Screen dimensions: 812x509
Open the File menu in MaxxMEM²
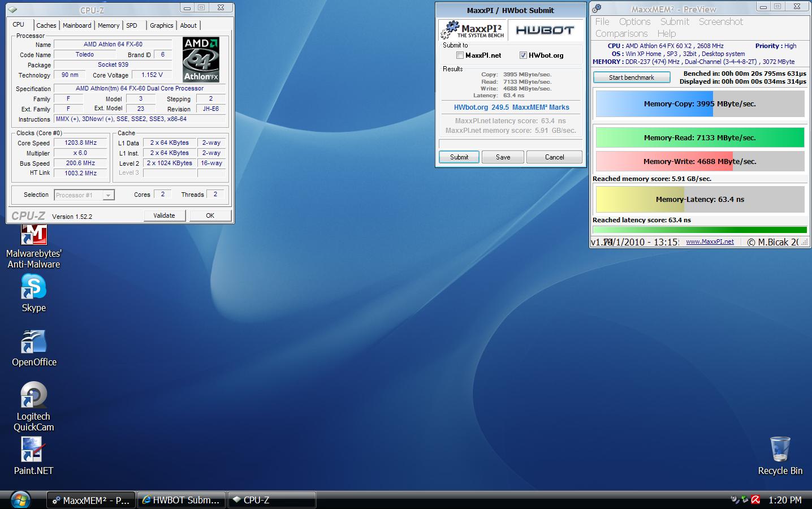(602, 21)
